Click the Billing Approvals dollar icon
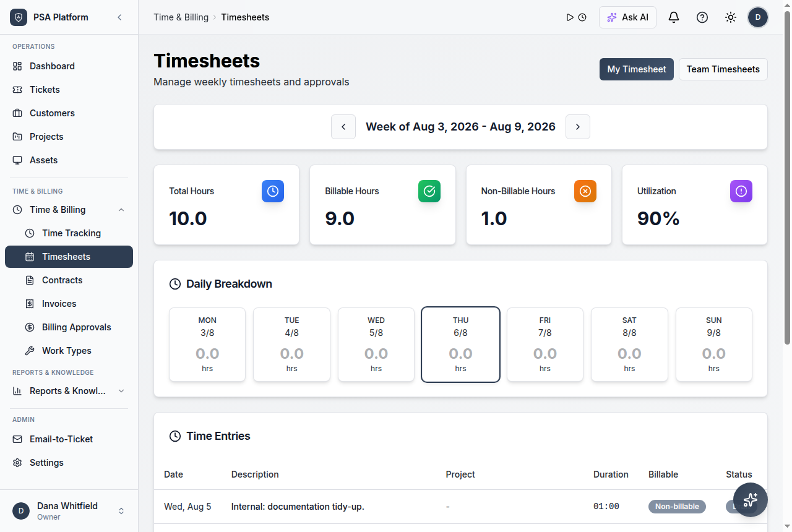This screenshot has width=792, height=532. pos(30,327)
